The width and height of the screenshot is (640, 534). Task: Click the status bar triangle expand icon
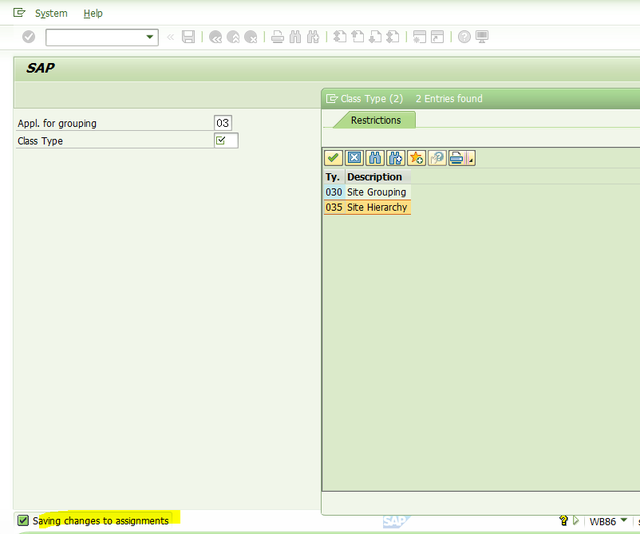click(x=576, y=521)
